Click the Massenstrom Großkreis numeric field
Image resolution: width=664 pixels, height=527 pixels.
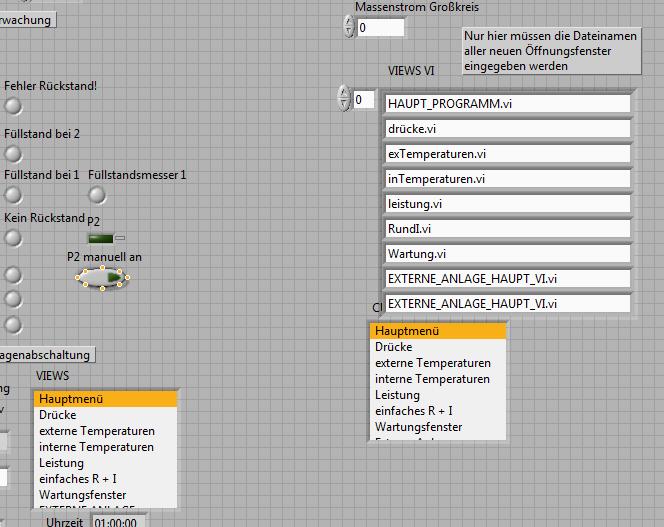(x=380, y=28)
